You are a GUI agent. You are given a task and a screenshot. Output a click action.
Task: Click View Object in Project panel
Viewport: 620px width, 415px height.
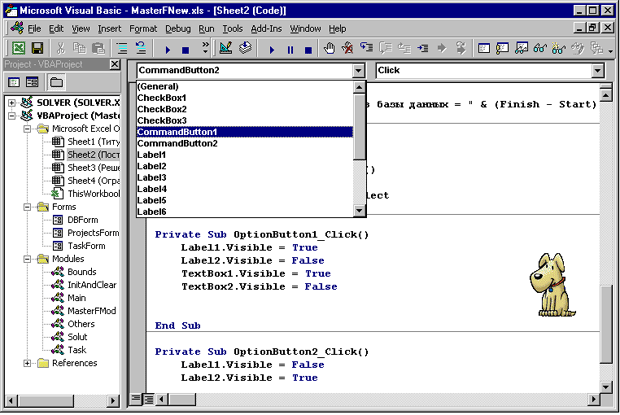tap(32, 82)
